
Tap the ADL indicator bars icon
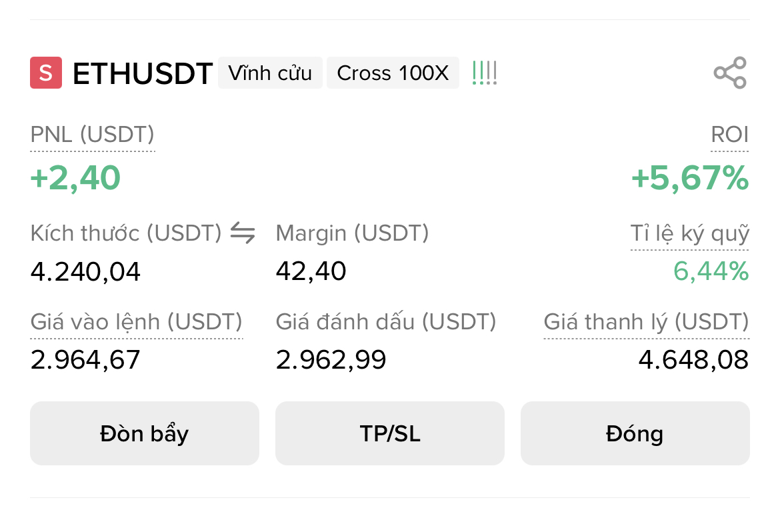(484, 73)
